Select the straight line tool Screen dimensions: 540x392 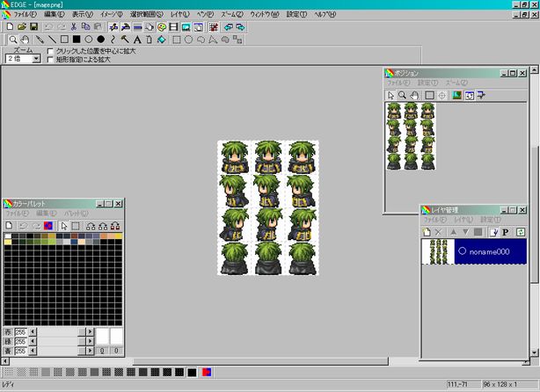52,40
